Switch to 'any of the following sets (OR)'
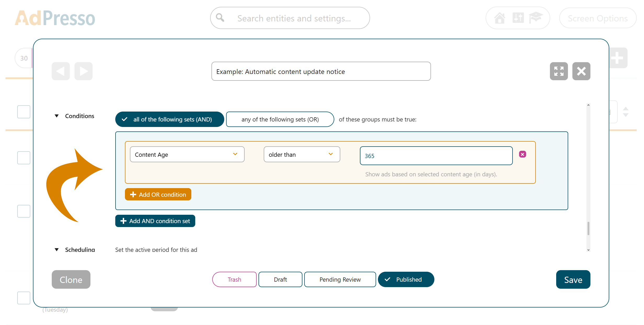The image size is (644, 325). click(x=280, y=119)
